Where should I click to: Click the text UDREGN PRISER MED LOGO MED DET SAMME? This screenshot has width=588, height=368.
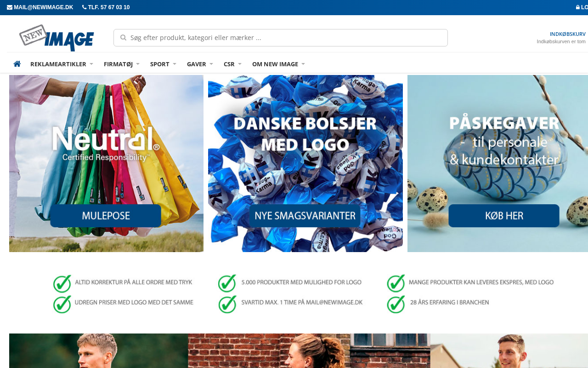(134, 302)
